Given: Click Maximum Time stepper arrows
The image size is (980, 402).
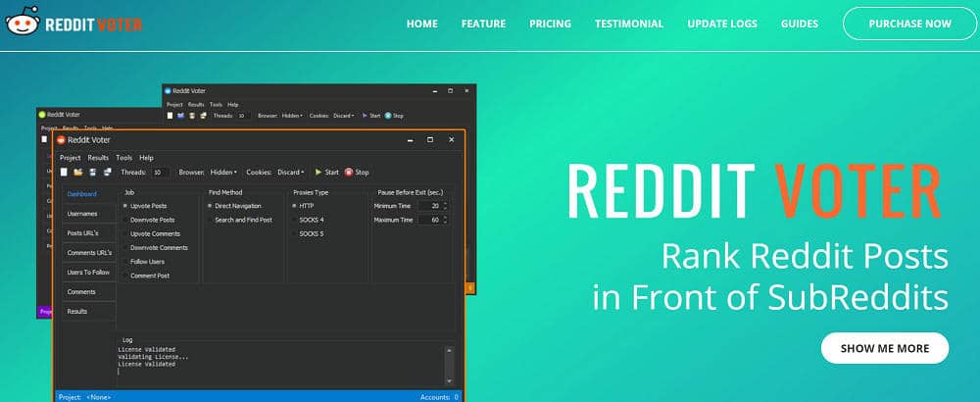Looking at the screenshot, I should tap(445, 220).
